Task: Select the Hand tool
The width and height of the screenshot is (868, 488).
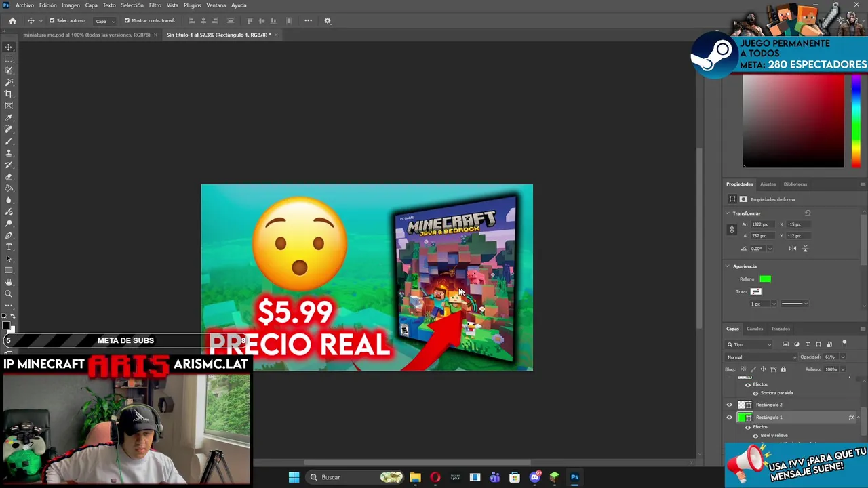Action: pos(9,282)
